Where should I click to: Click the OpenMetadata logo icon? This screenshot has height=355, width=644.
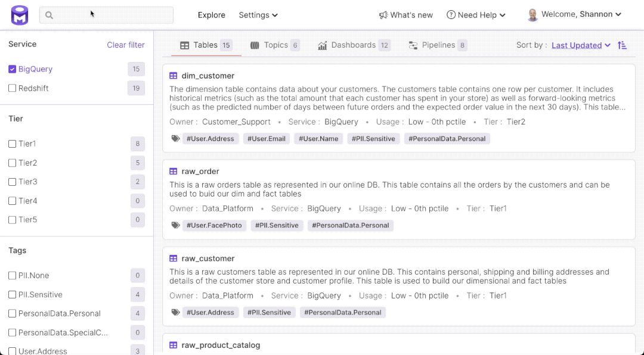[x=20, y=15]
